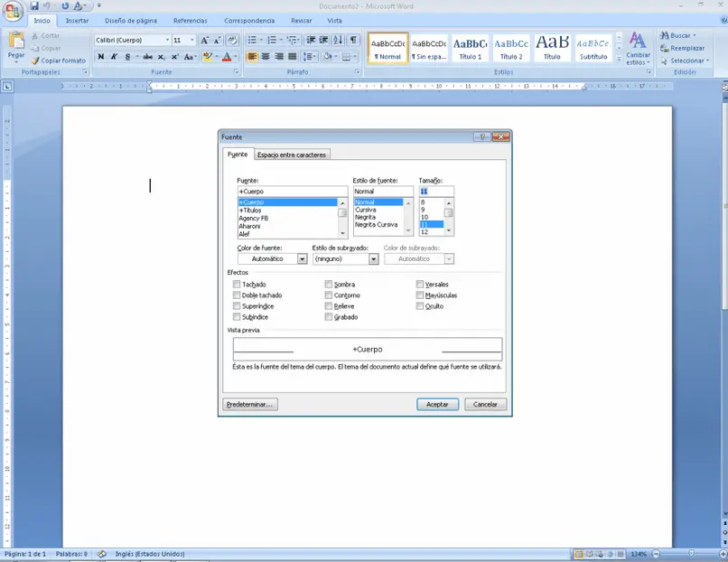Switch to Espacio entre caracteres tab
This screenshot has width=728, height=562.
click(292, 155)
